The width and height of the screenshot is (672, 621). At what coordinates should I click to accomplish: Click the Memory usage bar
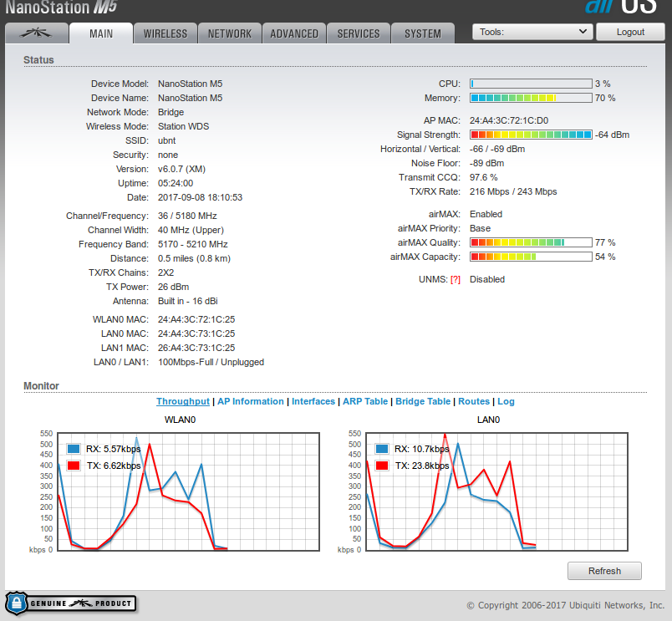(x=531, y=98)
